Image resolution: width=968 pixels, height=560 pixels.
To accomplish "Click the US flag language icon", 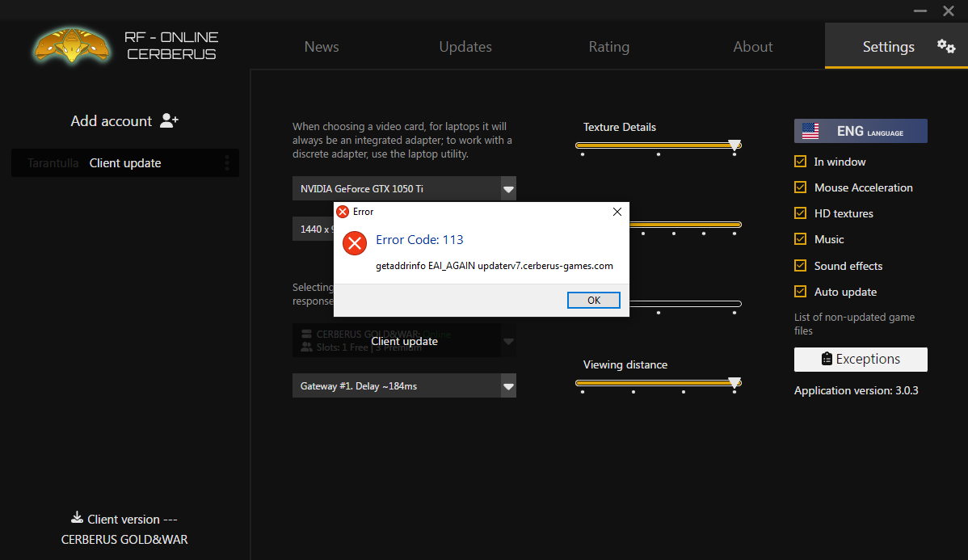I will click(810, 131).
